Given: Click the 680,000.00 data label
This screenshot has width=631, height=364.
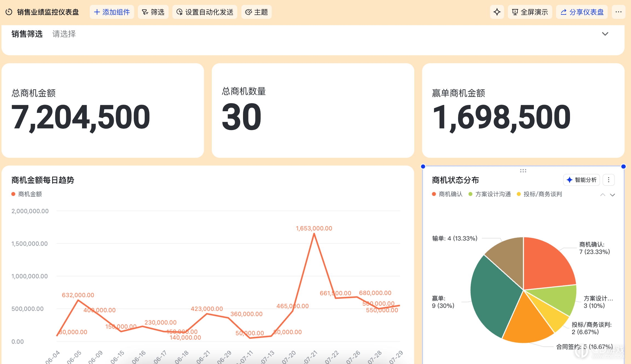Looking at the screenshot, I should point(375,293).
